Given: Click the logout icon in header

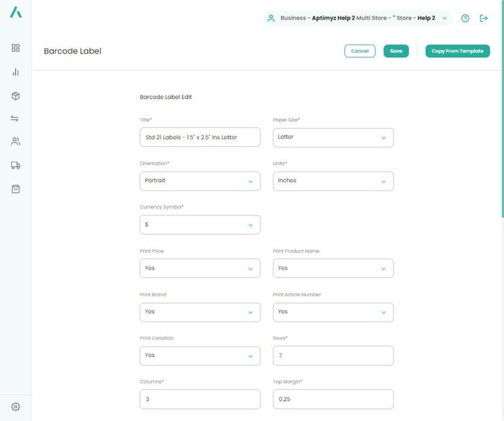Looking at the screenshot, I should pyautogui.click(x=484, y=18).
